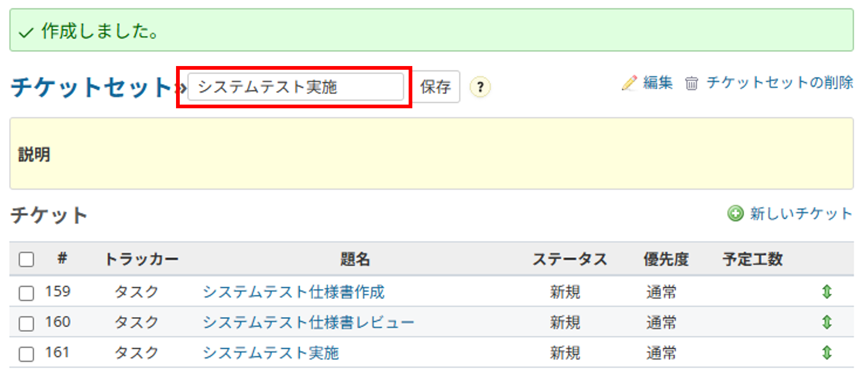Screen dimensions: 868x383
Task: Click the pencil edit icon
Action: (x=629, y=83)
